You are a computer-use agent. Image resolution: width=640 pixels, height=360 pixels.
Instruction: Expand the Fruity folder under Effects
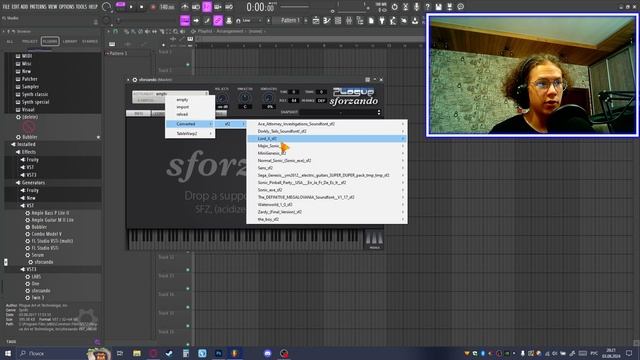pyautogui.click(x=32, y=160)
